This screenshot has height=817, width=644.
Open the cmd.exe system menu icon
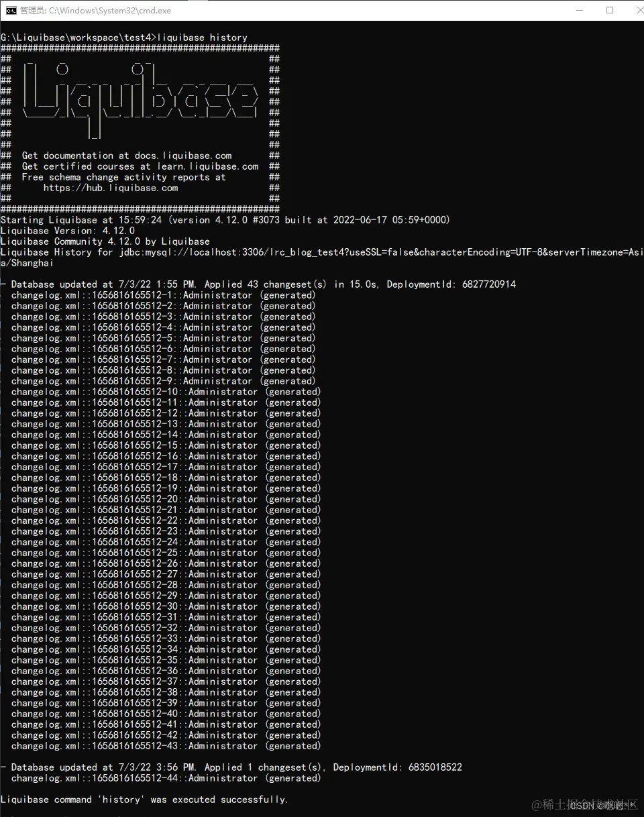11,10
